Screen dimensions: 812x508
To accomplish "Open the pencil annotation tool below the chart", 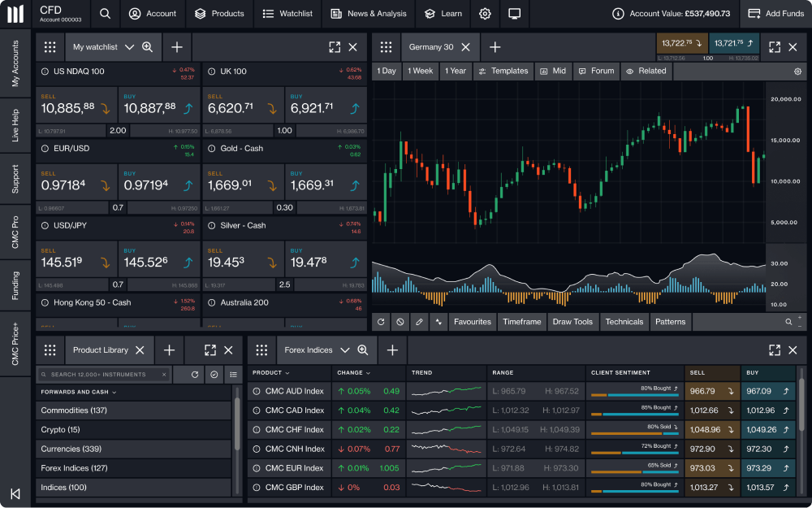I will pyautogui.click(x=419, y=322).
